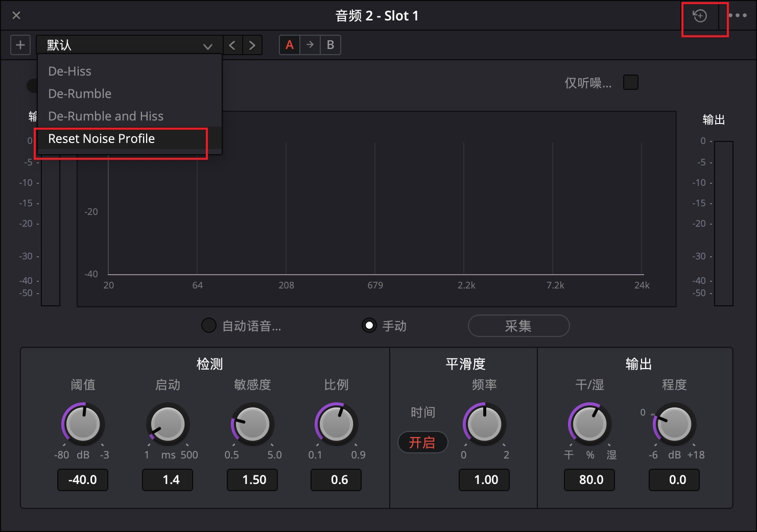Click the 干/湿 value field showing 80.0
This screenshot has height=532, width=757.
(589, 480)
